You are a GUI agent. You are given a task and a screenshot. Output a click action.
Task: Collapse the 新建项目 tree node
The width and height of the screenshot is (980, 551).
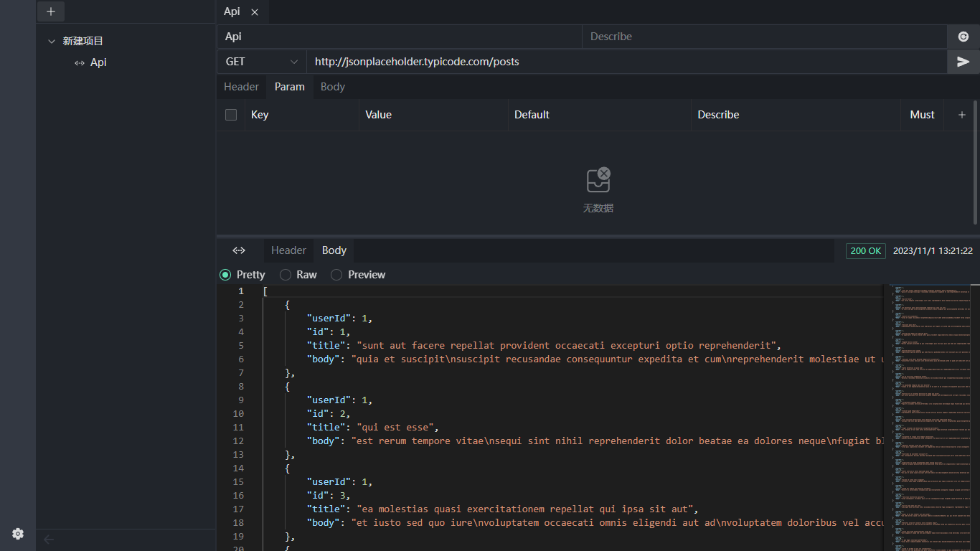point(51,42)
